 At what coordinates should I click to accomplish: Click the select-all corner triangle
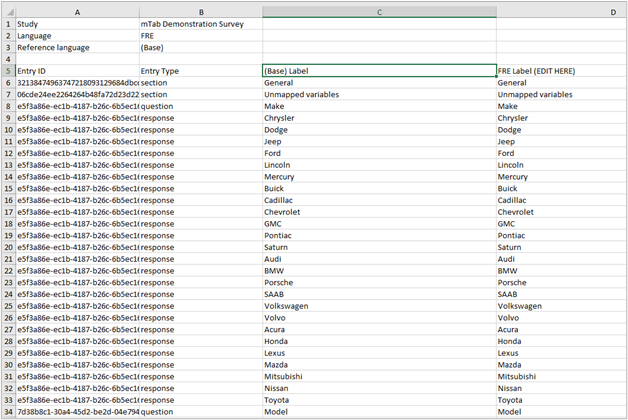coord(9,12)
